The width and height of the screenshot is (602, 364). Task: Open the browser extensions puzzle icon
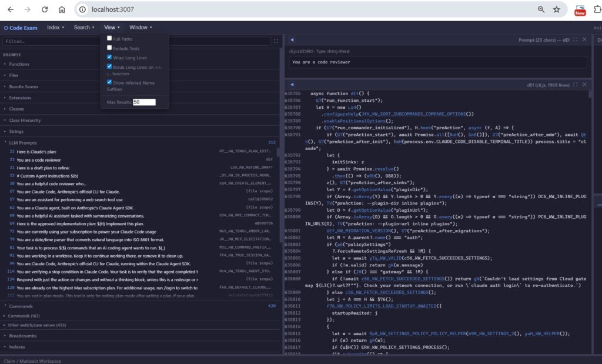pos(597,9)
